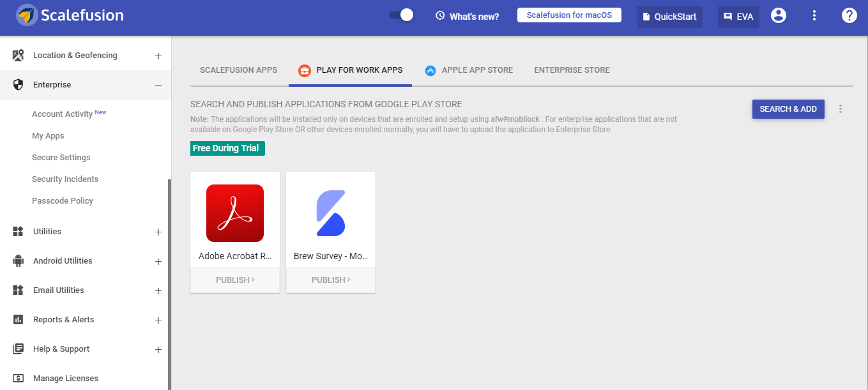Select the Brew Survey app thumbnail
868x390 pixels.
(x=331, y=213)
